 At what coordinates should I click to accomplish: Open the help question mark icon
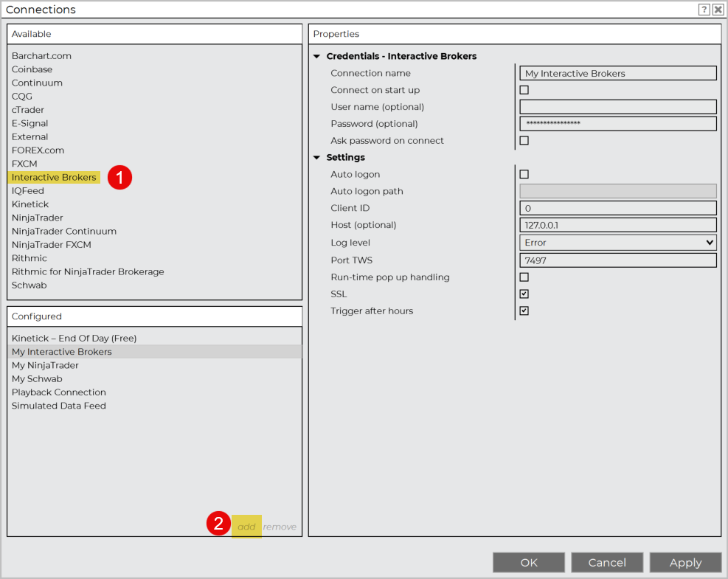click(x=703, y=10)
